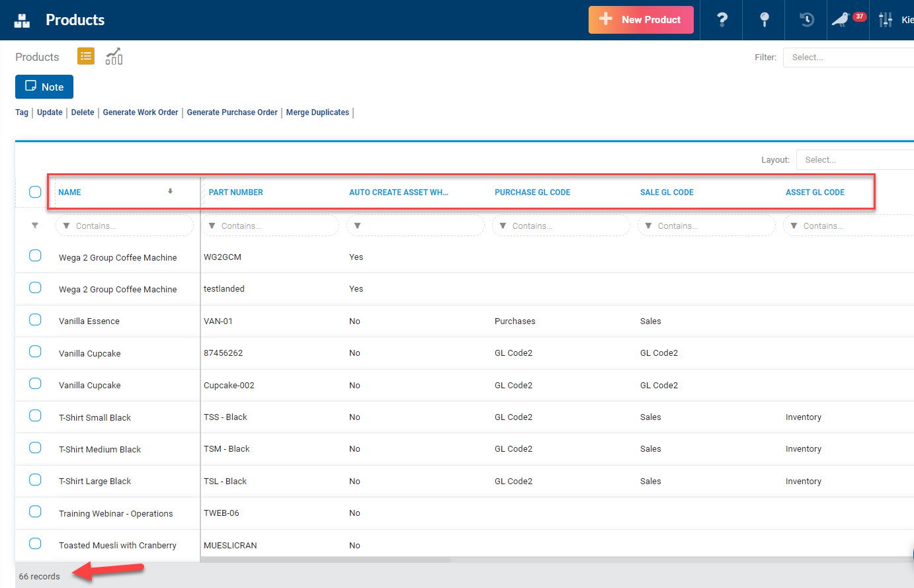Open settings using the sliders icon
The height and width of the screenshot is (588, 914).
(x=886, y=20)
